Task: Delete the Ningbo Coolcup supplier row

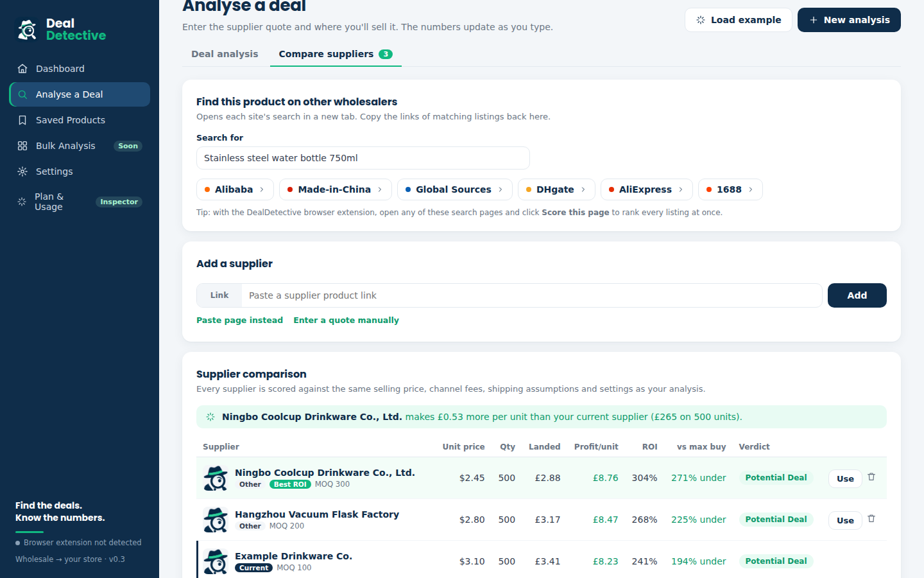Action: coord(871,477)
